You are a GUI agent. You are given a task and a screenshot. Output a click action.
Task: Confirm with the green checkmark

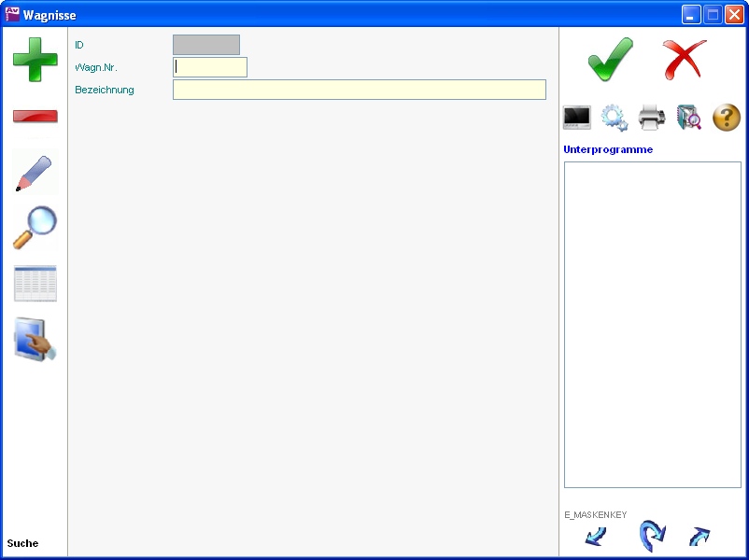[610, 60]
